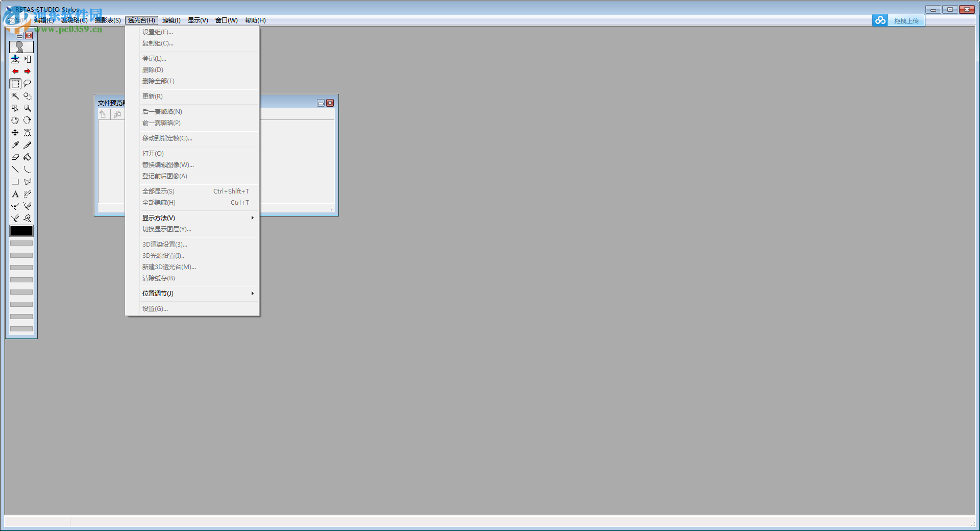Choose 更新(R) from the menu
Image resolution: width=980 pixels, height=531 pixels.
click(x=192, y=96)
